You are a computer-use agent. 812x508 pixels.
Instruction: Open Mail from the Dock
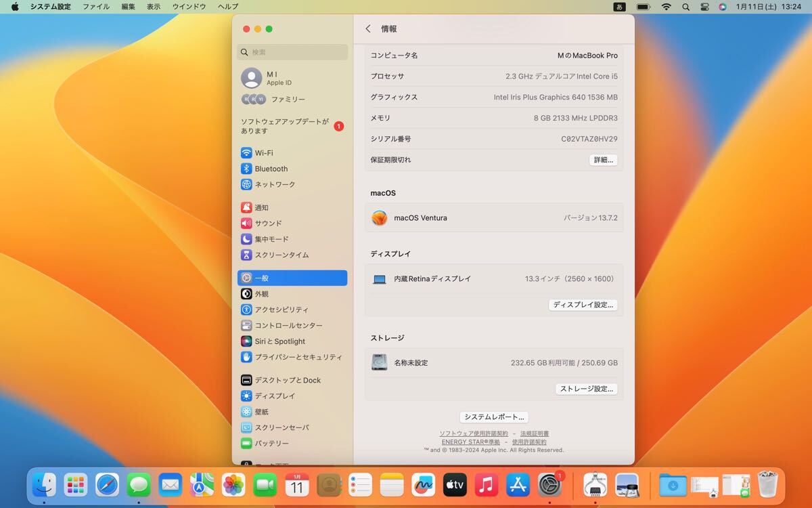[171, 484]
